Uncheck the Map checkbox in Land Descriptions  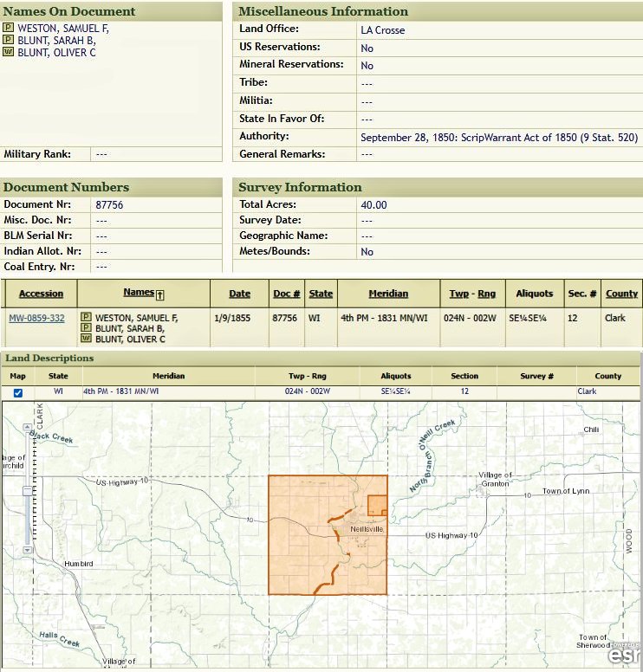[18, 392]
